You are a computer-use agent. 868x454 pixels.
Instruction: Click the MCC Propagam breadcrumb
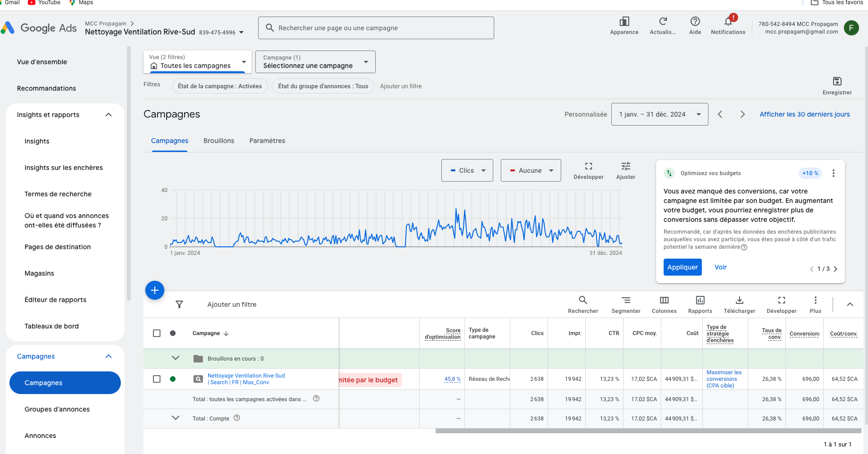tap(106, 24)
